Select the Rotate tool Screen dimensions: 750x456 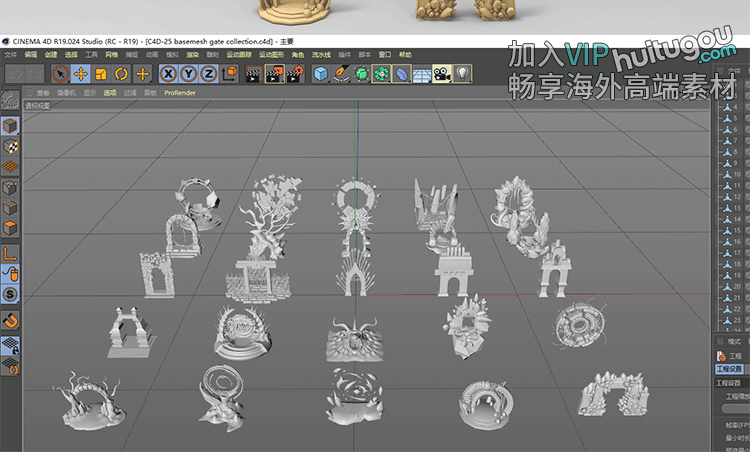(121, 73)
